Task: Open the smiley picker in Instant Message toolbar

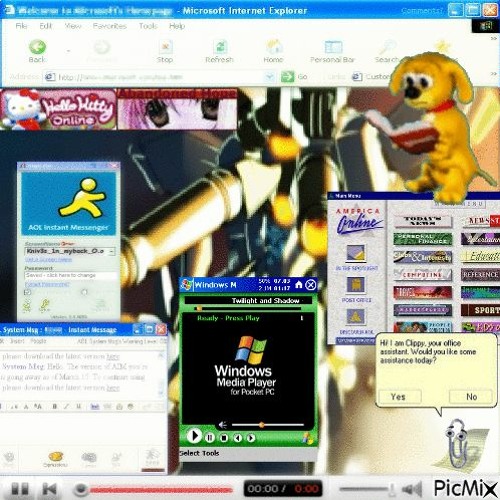Action: 131,406
